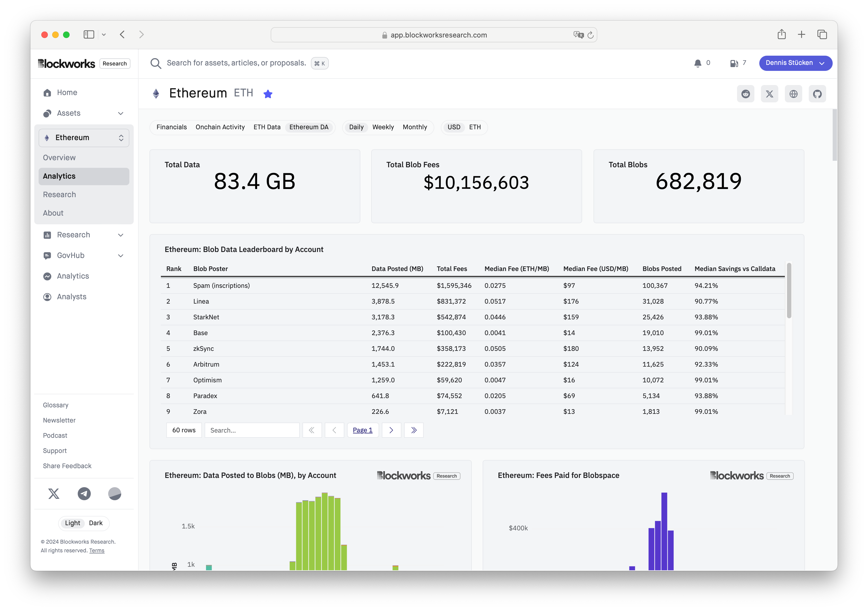Click the browser share icon
This screenshot has height=611, width=868.
(x=781, y=34)
